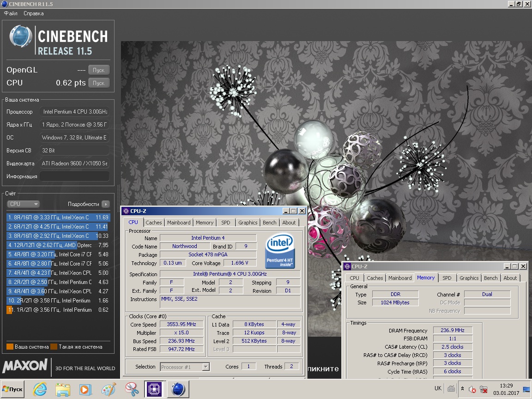Open Bench tab in Memory CPU-Z window
532x399 pixels.
tap(490, 278)
